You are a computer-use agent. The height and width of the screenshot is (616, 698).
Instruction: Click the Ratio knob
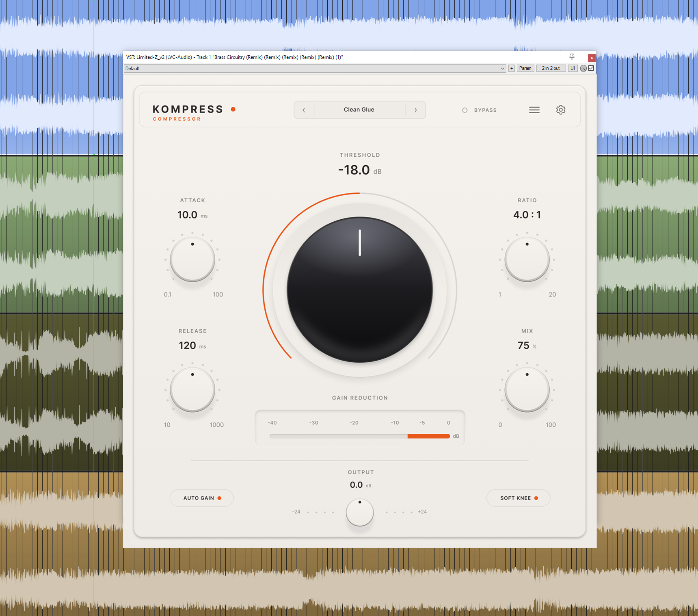pyautogui.click(x=527, y=259)
